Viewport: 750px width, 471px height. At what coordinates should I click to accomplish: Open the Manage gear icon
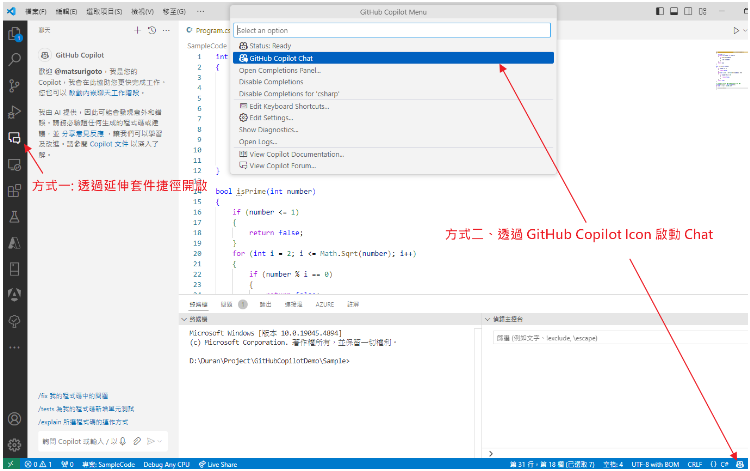click(x=14, y=445)
